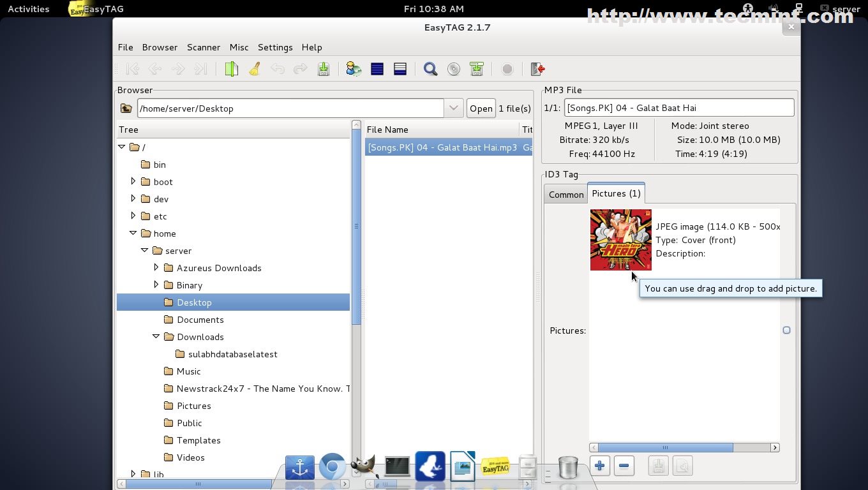Click the Quit exit-door toolbar icon
868x490 pixels.
point(537,69)
